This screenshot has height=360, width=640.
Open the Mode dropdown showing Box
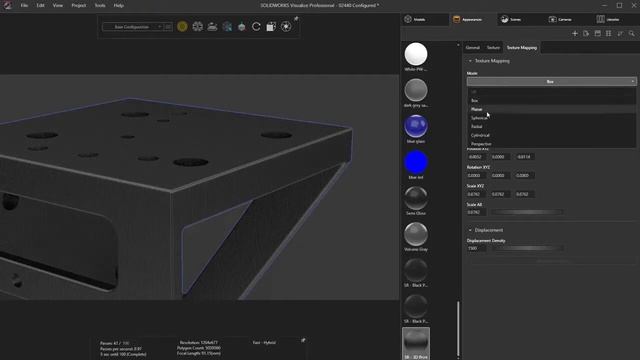tap(551, 82)
